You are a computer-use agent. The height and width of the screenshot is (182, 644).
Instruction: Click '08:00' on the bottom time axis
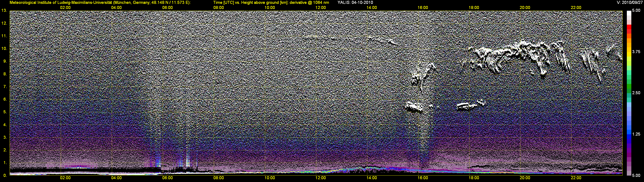click(x=219, y=178)
